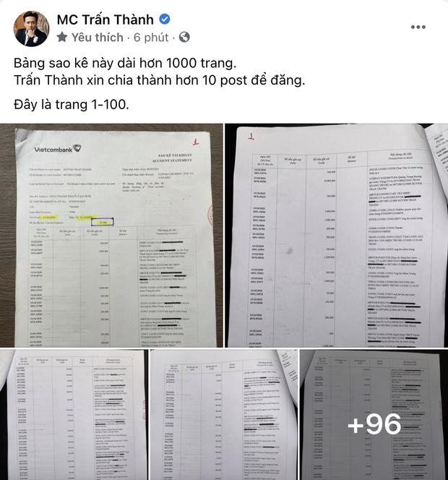Open the MC Trấn Thành page name
Image resolution: width=448 pixels, height=480 pixels.
105,20
